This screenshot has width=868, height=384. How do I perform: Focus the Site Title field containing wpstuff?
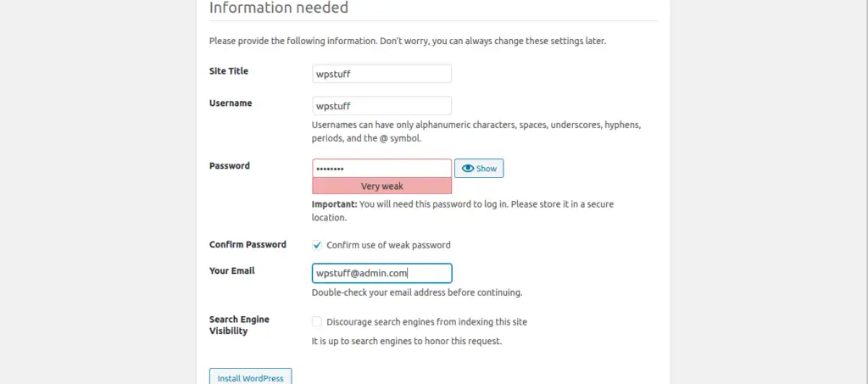tap(382, 74)
